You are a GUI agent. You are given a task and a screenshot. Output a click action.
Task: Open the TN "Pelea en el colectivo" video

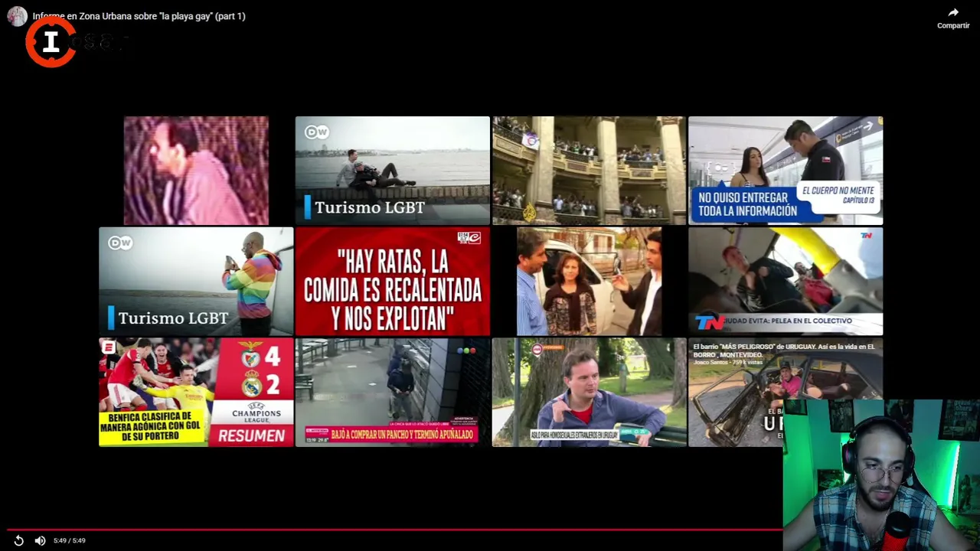(786, 282)
